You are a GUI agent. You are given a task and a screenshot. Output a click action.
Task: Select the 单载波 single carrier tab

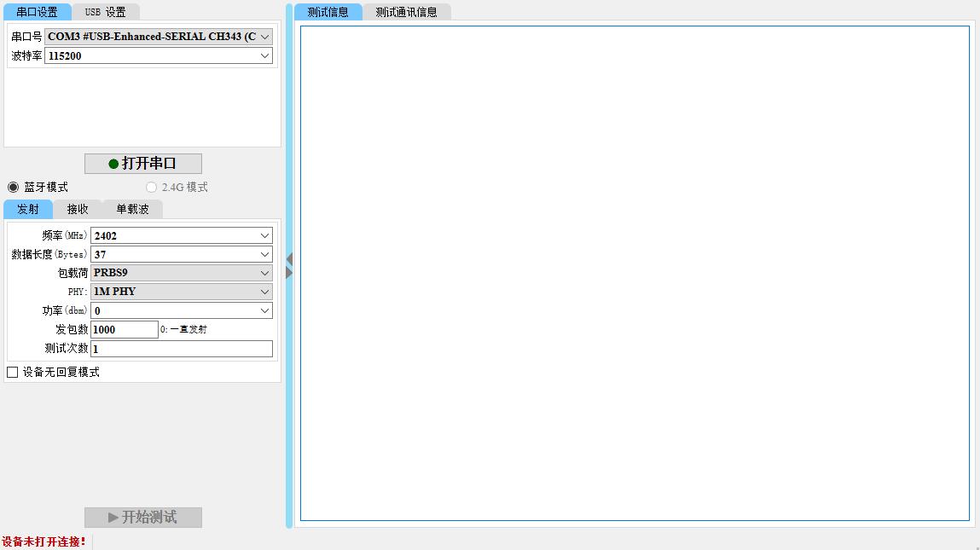tap(132, 209)
